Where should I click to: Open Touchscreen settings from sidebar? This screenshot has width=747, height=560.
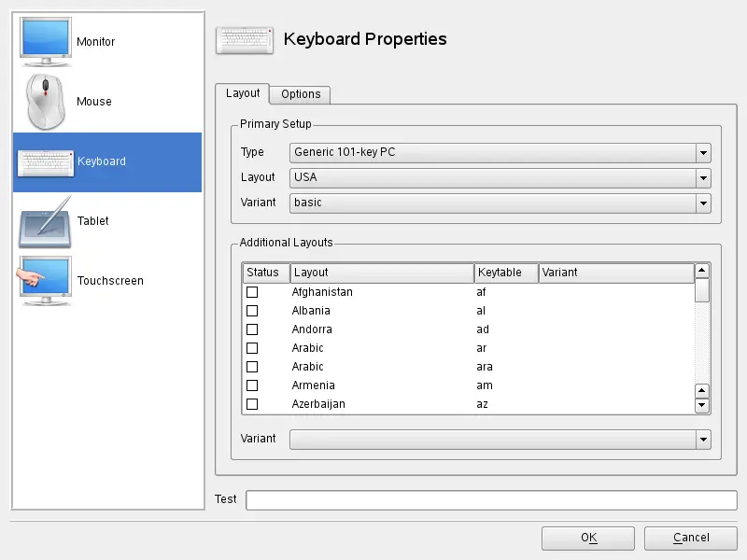(x=47, y=280)
